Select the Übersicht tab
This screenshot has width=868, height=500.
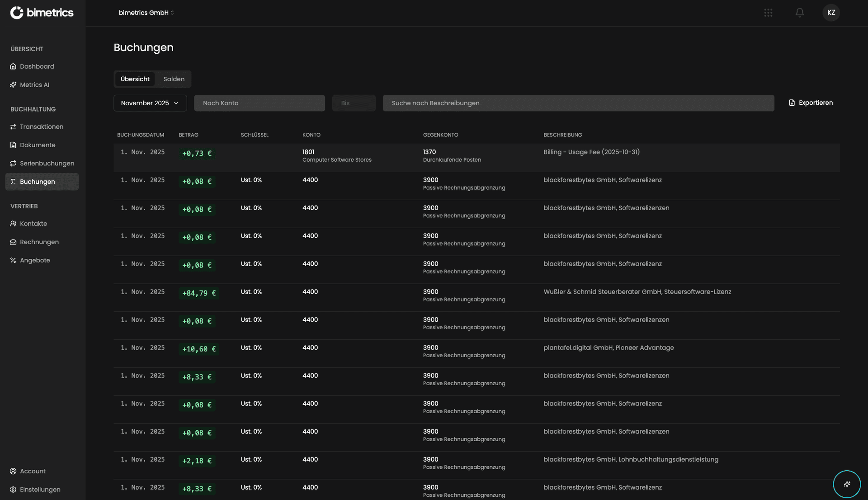click(x=135, y=79)
